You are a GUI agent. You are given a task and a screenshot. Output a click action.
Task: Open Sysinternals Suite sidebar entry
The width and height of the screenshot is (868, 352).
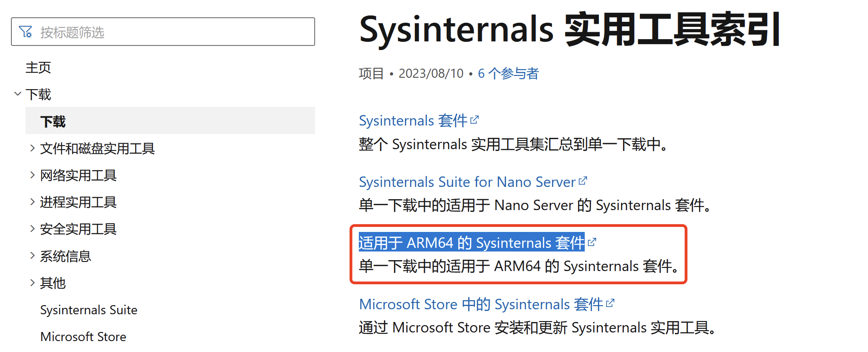pos(89,310)
